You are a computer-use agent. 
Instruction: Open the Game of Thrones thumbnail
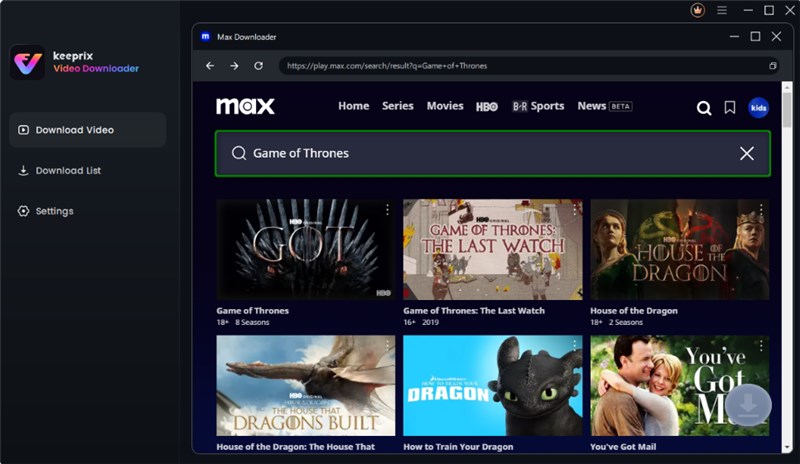point(306,249)
